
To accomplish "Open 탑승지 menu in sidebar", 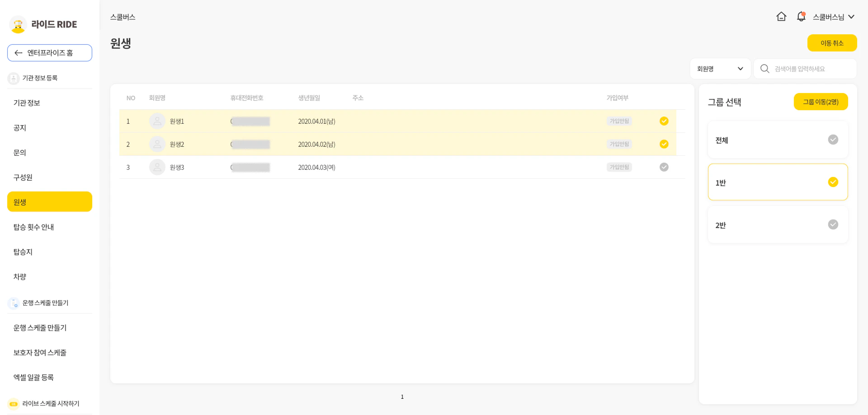I will pos(23,252).
